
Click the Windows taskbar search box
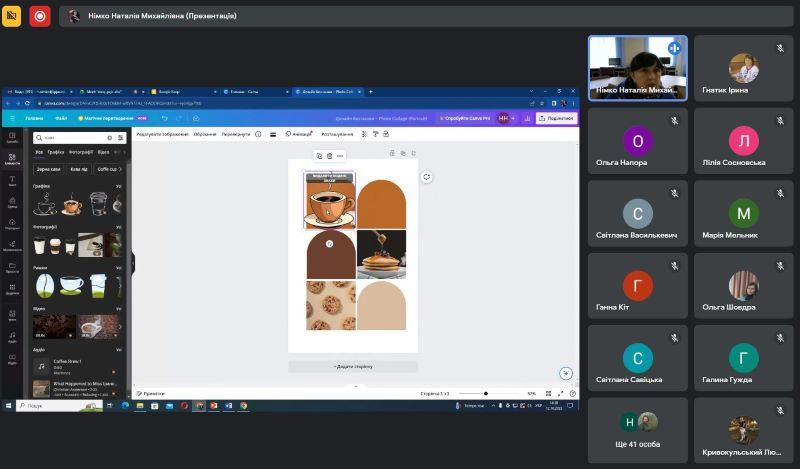59,406
